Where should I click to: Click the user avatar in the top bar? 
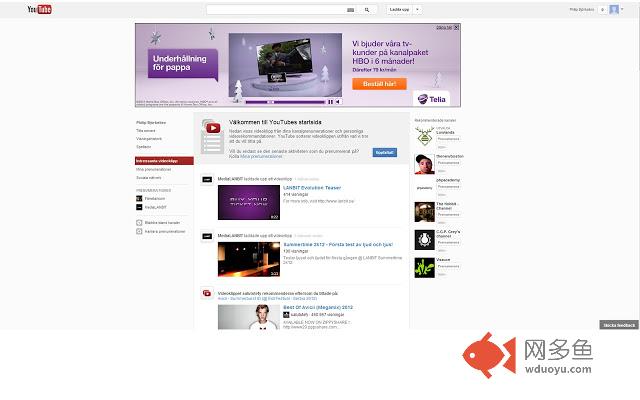(614, 9)
